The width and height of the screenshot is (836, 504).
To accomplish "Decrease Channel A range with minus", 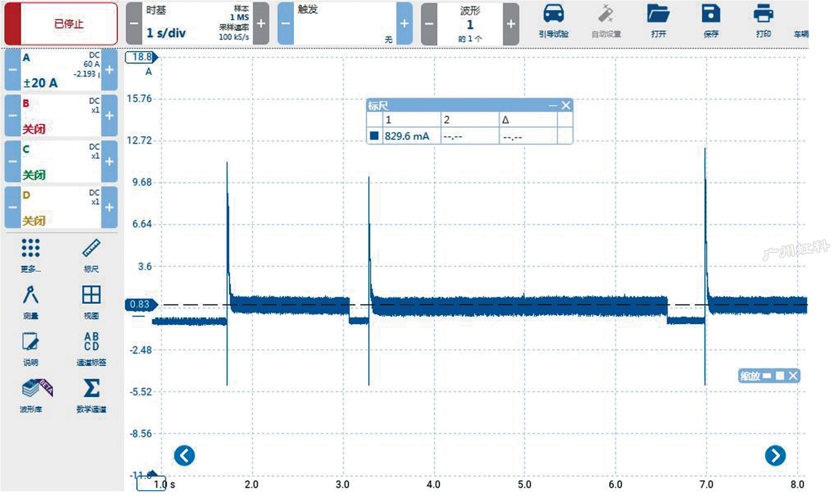I will click(13, 70).
